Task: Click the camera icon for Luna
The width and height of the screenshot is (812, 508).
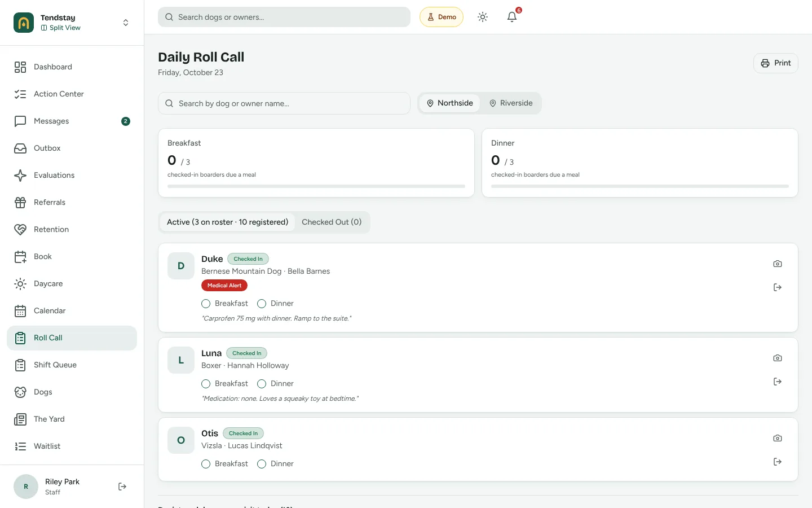Action: (778, 358)
